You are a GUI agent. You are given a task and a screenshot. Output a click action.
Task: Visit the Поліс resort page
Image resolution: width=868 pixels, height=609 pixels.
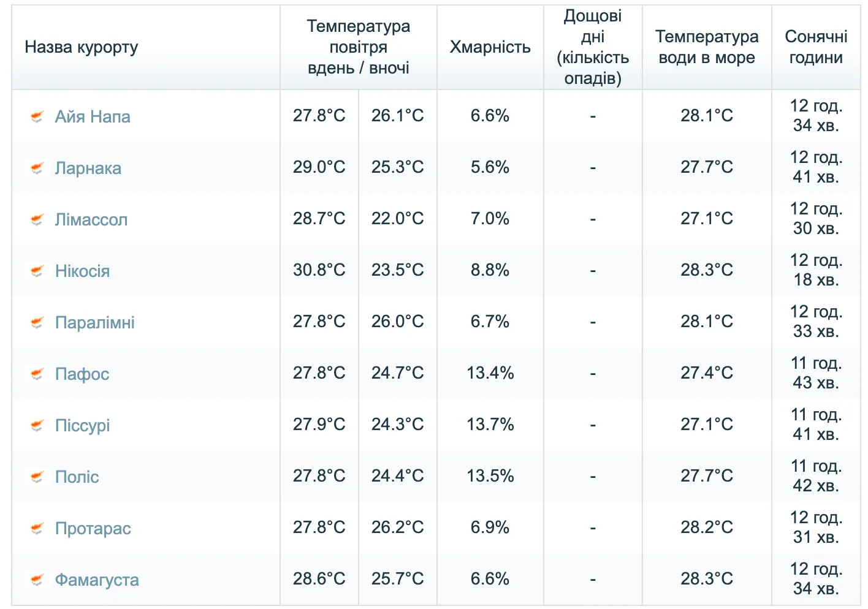(x=77, y=477)
